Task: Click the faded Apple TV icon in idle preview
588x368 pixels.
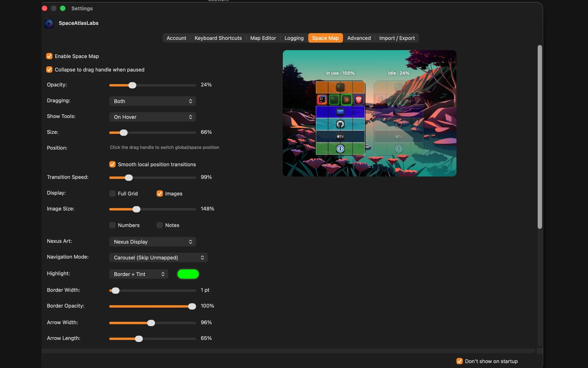Action: (x=399, y=136)
